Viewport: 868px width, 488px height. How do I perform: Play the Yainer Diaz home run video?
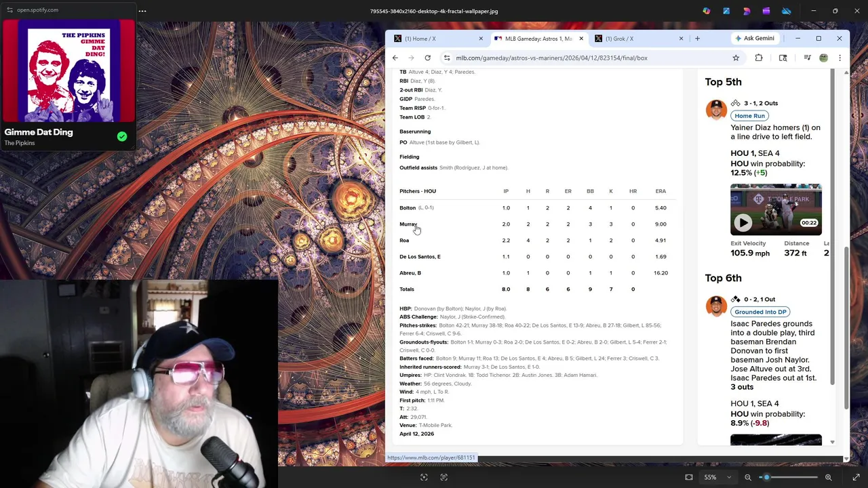pyautogui.click(x=743, y=222)
